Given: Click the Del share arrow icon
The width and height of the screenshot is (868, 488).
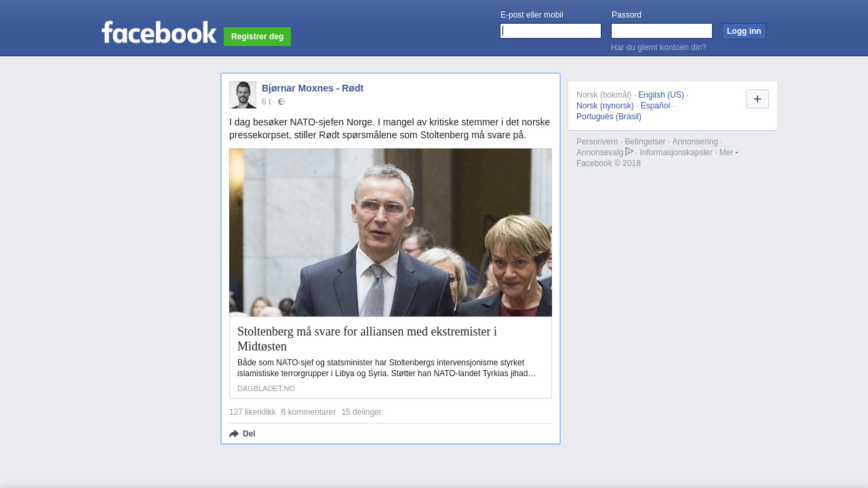Looking at the screenshot, I should click(x=234, y=434).
